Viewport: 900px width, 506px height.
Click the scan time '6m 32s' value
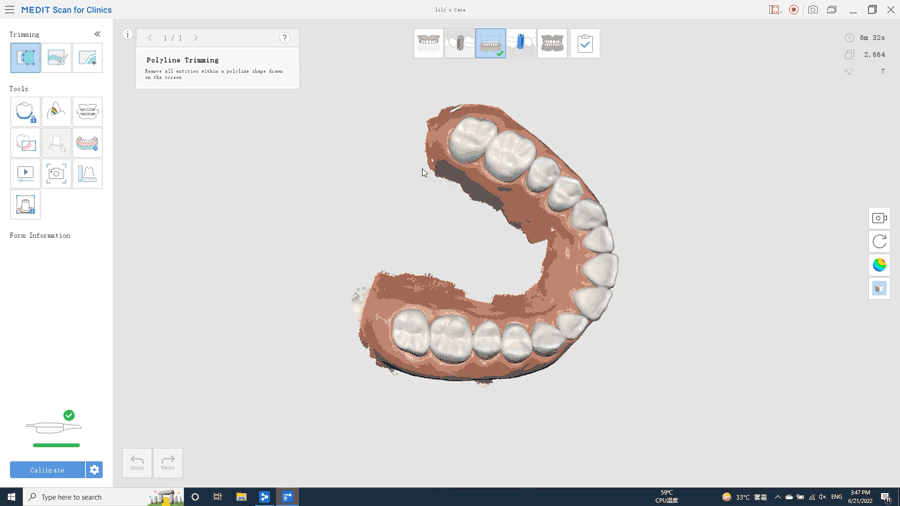872,38
